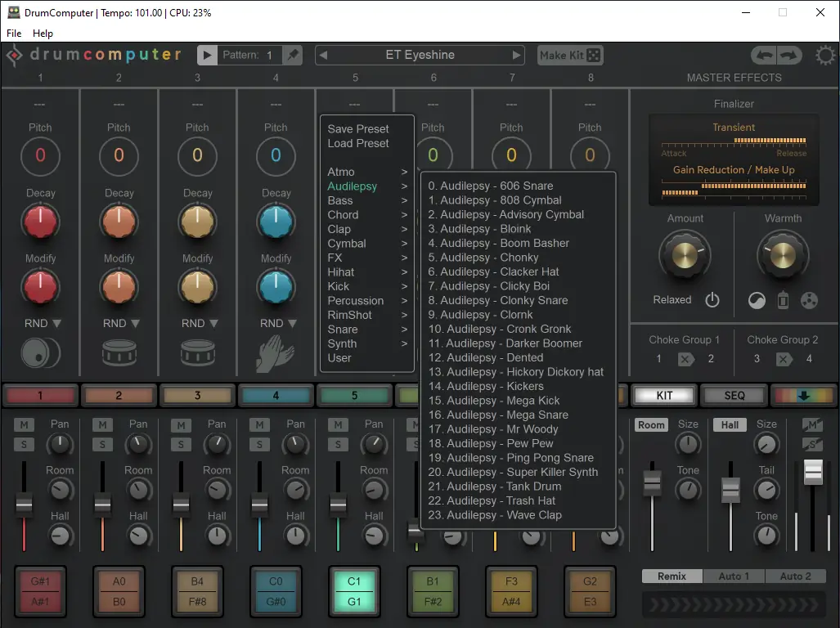Click the drumcomputer logo icon
840x628 pixels.
coord(14,55)
